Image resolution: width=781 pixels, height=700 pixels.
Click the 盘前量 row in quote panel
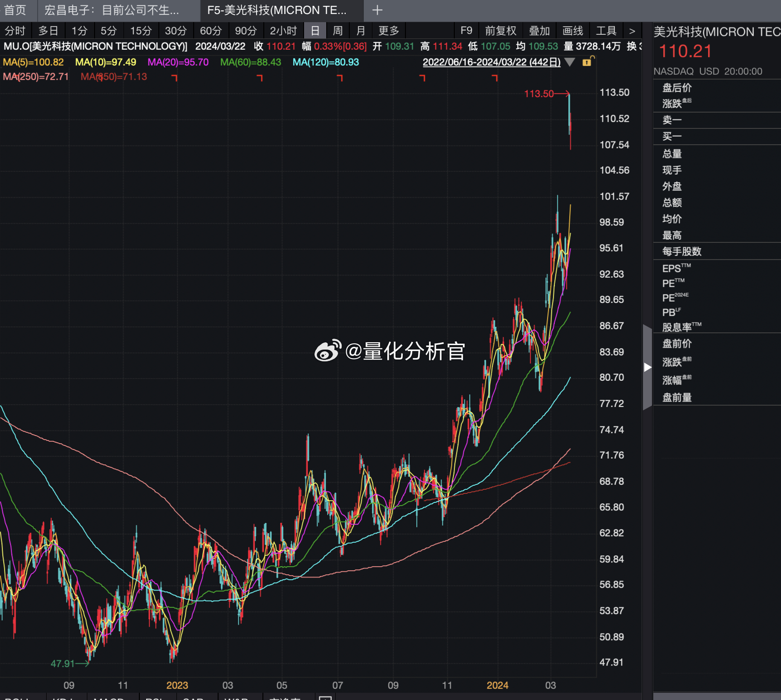coord(717,397)
